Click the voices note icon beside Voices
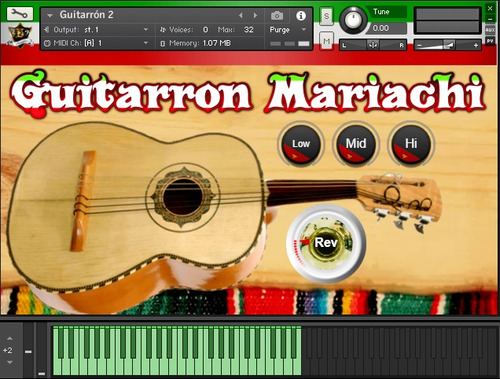The image size is (500, 379). tap(163, 30)
